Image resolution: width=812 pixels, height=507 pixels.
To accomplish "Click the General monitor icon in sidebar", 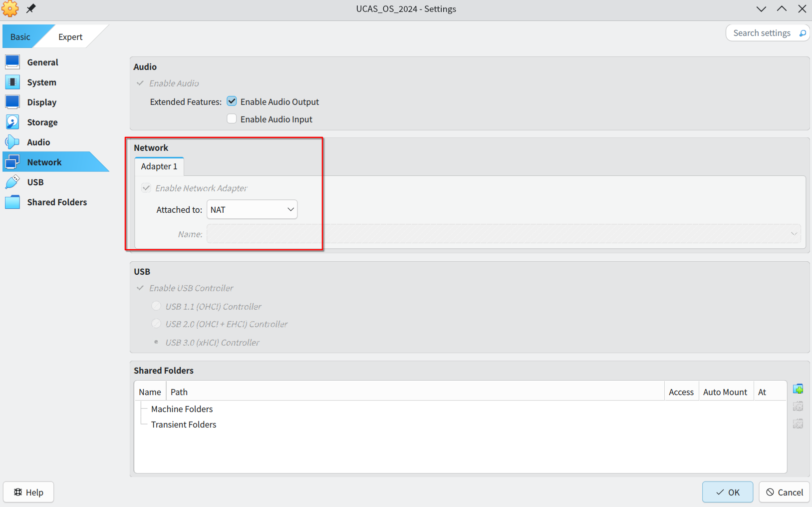I will point(12,62).
